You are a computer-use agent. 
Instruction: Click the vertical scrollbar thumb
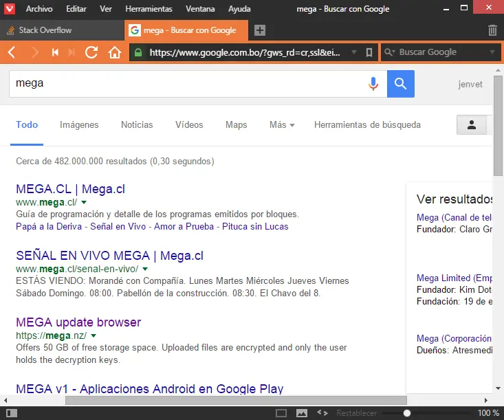point(498,126)
